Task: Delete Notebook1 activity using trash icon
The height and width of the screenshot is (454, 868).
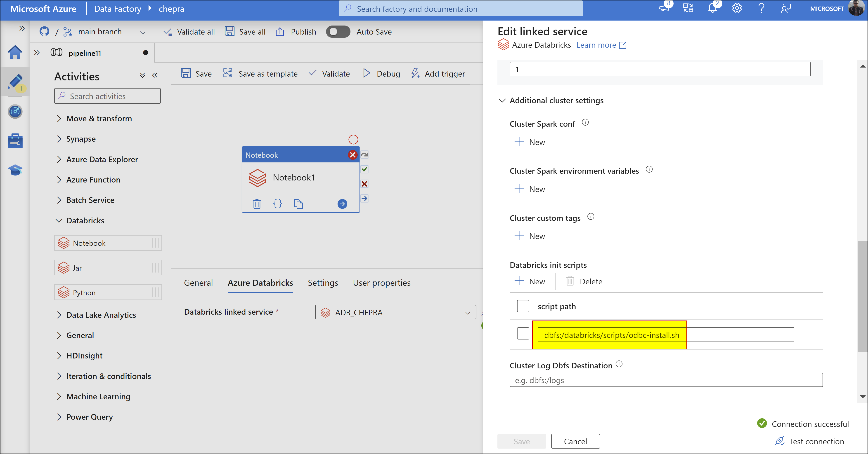Action: [257, 204]
